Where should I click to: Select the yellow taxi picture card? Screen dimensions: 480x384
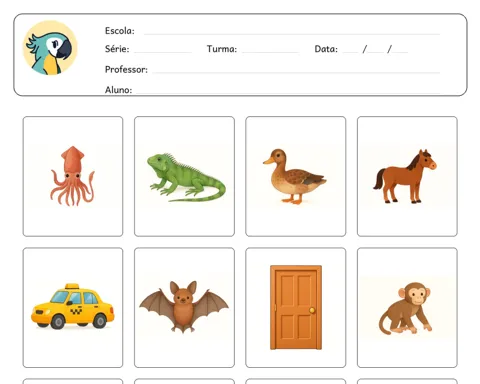[x=73, y=307]
